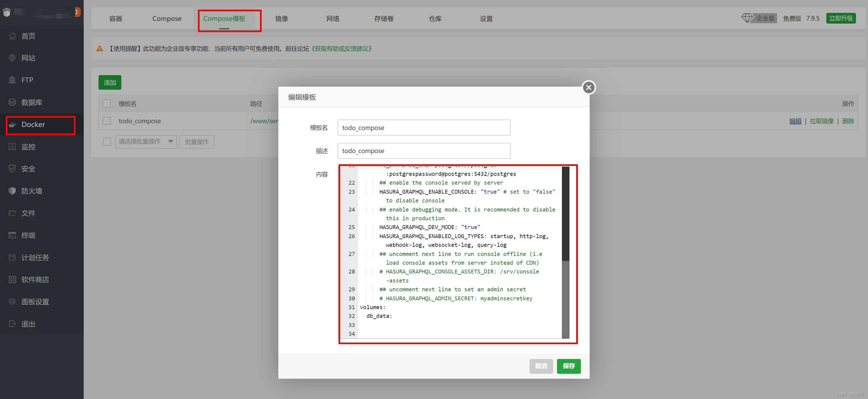Open the 网络 tab
The image size is (868, 399).
(333, 19)
